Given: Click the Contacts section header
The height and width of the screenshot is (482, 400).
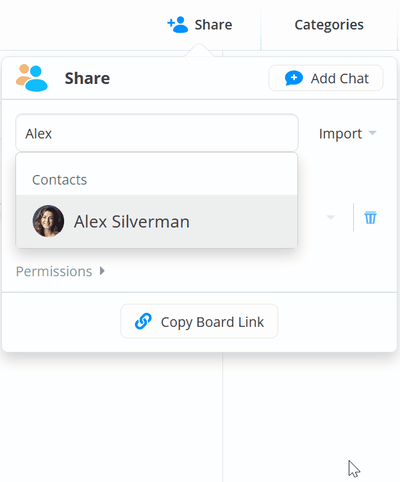Looking at the screenshot, I should pos(59,180).
